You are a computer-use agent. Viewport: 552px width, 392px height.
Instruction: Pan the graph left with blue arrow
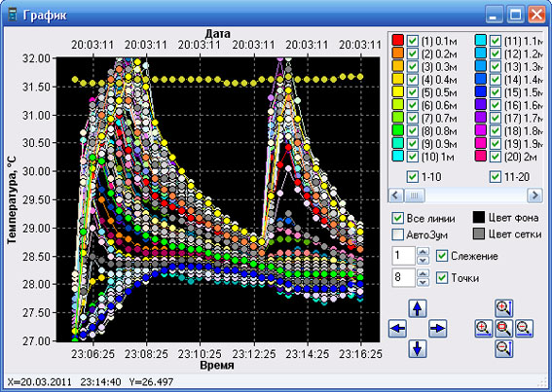click(397, 329)
